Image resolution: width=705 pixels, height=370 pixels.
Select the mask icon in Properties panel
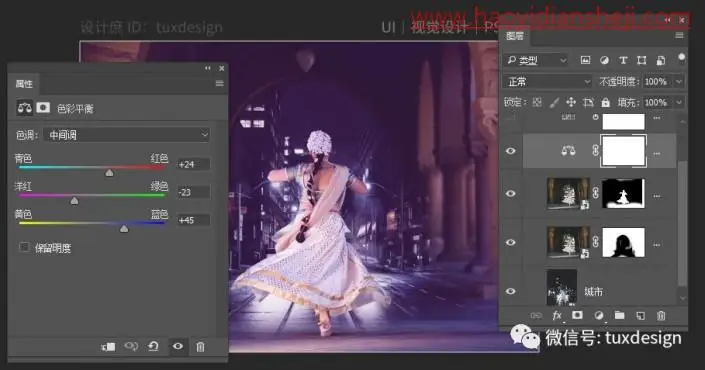pyautogui.click(x=43, y=107)
